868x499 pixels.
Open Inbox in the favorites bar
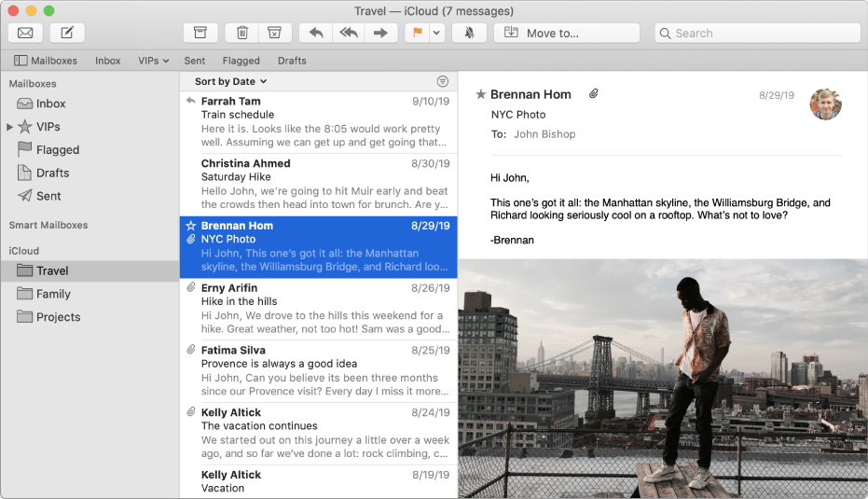point(107,61)
